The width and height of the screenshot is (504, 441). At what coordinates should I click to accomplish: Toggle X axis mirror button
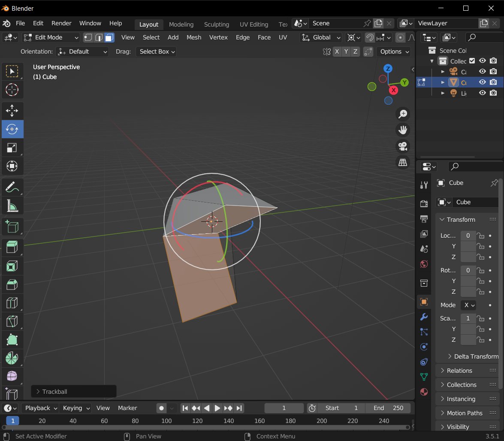tap(337, 52)
